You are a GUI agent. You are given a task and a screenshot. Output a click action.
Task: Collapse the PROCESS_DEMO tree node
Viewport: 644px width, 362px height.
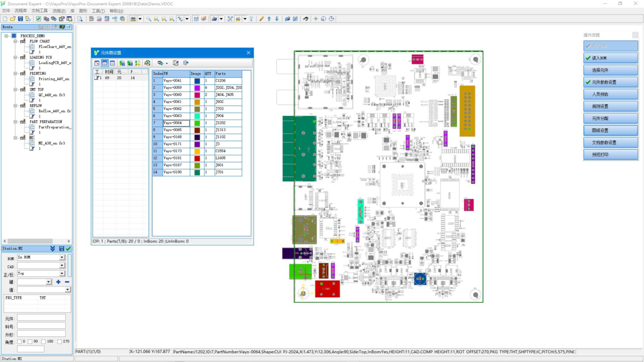click(6, 36)
